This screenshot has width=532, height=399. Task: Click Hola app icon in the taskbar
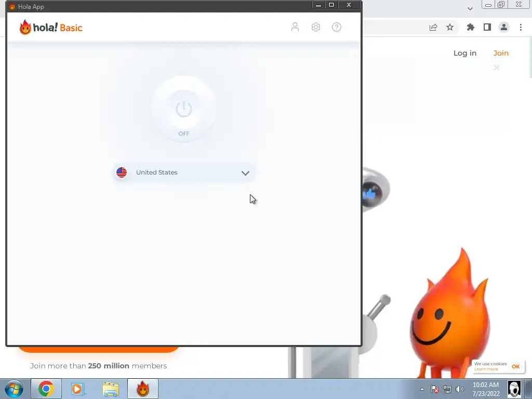(x=143, y=389)
